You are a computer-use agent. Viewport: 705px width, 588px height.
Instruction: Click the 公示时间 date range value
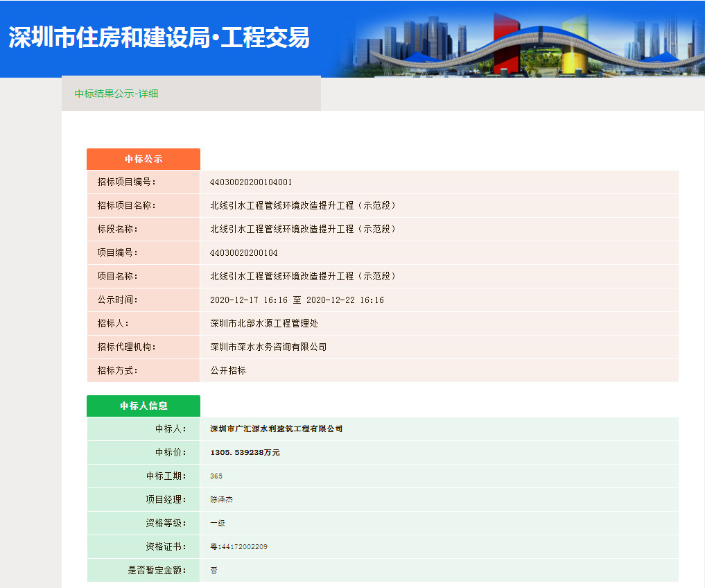[297, 300]
